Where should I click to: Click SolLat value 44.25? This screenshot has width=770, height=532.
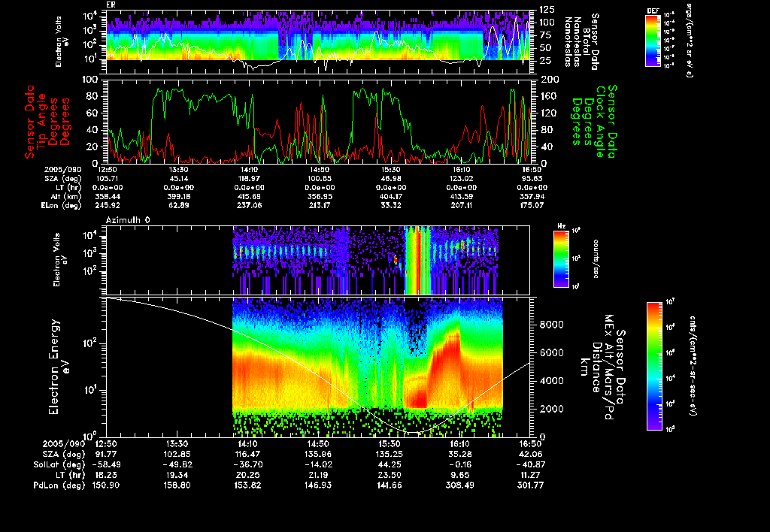tap(390, 465)
